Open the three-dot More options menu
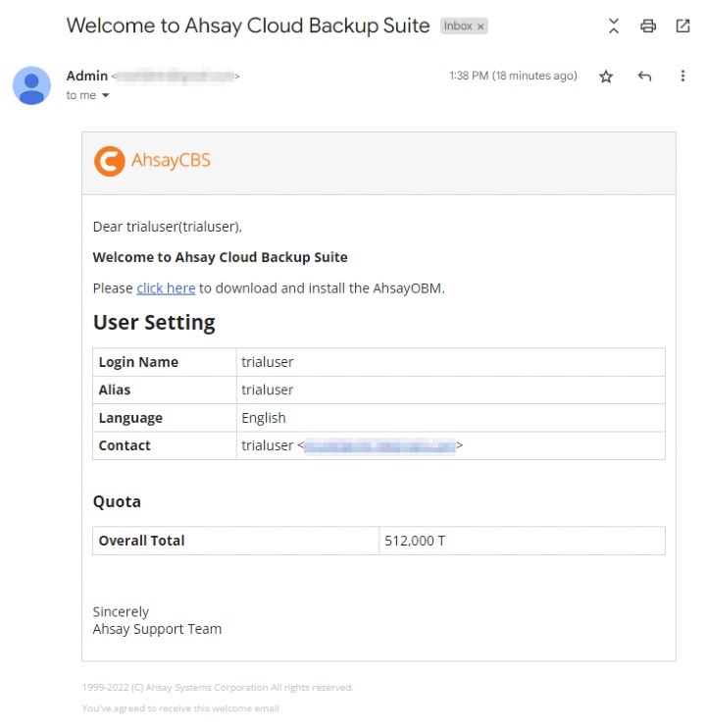The width and height of the screenshot is (706, 728). point(682,77)
